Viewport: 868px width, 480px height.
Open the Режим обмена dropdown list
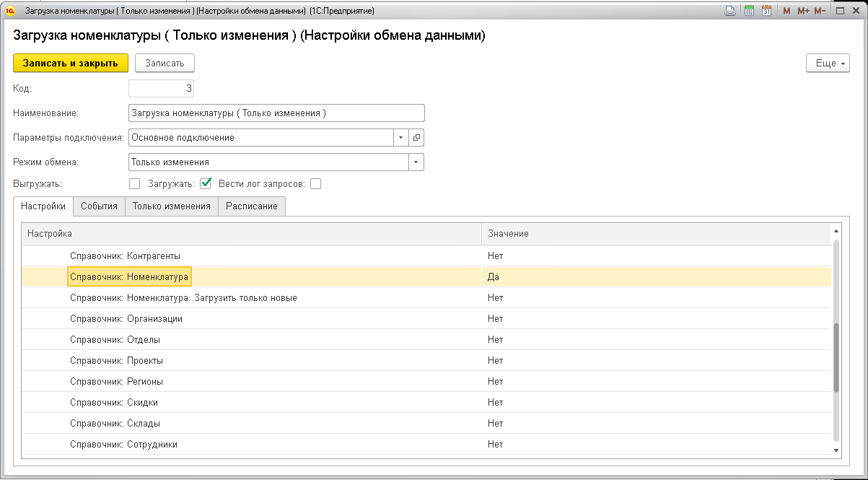(416, 162)
